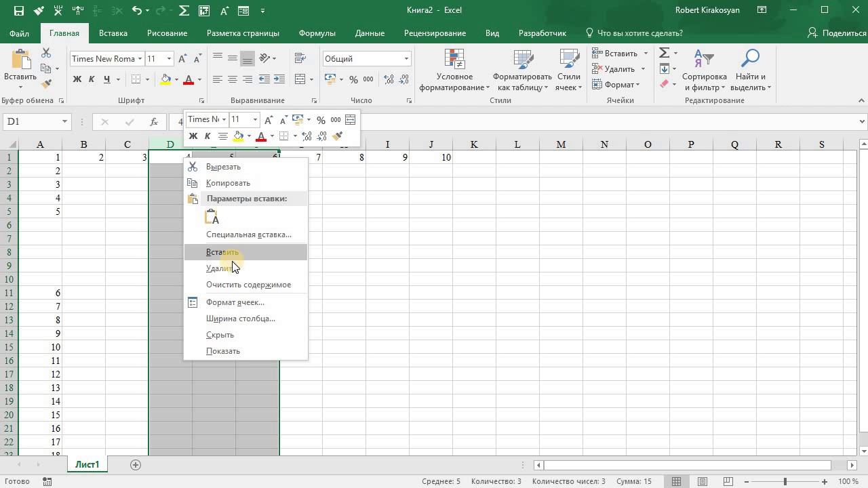This screenshot has height=488, width=868.
Task: Click Удалить in the ribbon Ячейки group
Action: point(618,69)
